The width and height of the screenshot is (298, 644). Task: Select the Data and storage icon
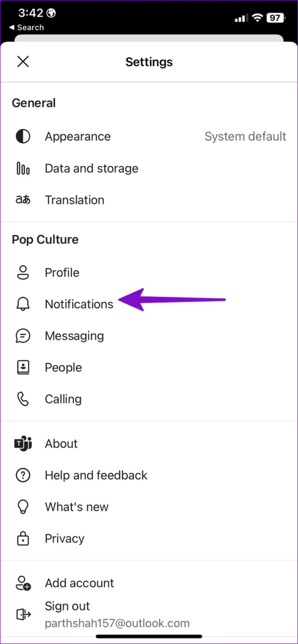click(x=23, y=168)
